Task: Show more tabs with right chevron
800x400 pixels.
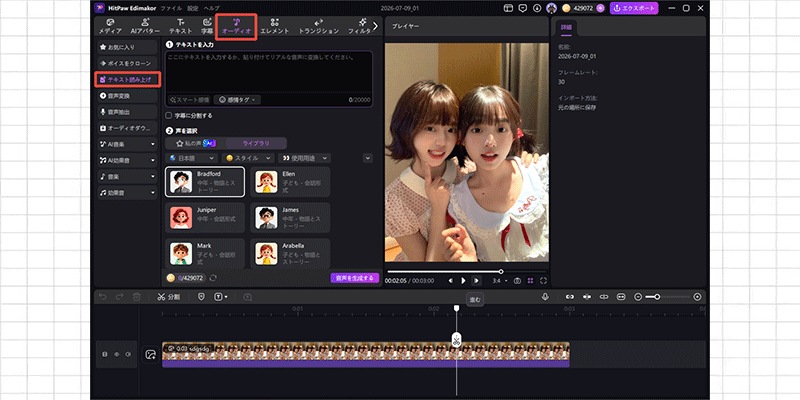Action: (376, 26)
